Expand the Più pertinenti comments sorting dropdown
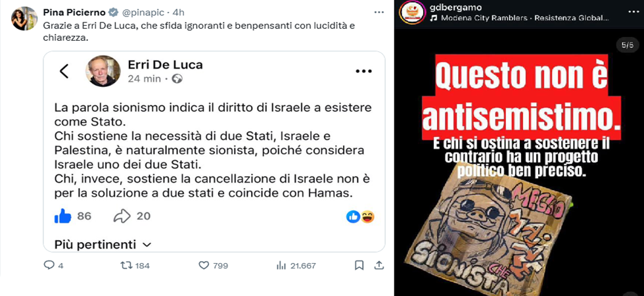Screen dimensions: 644x296 point(103,245)
